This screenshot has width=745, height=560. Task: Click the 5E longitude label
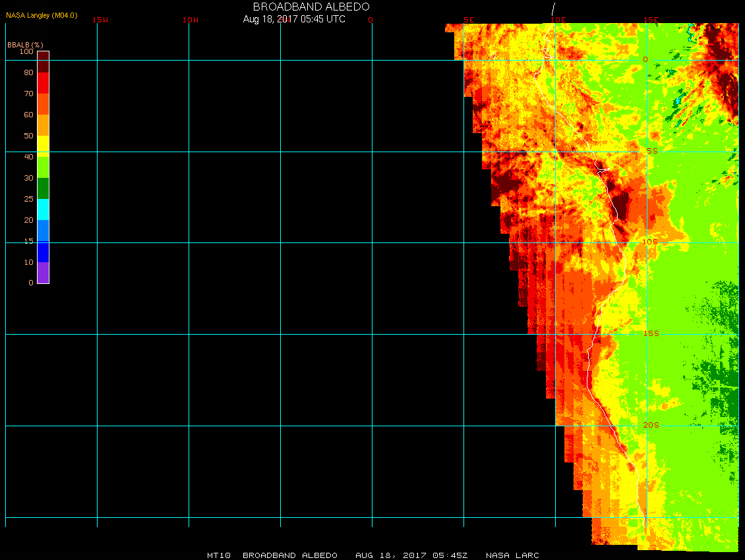coord(469,20)
